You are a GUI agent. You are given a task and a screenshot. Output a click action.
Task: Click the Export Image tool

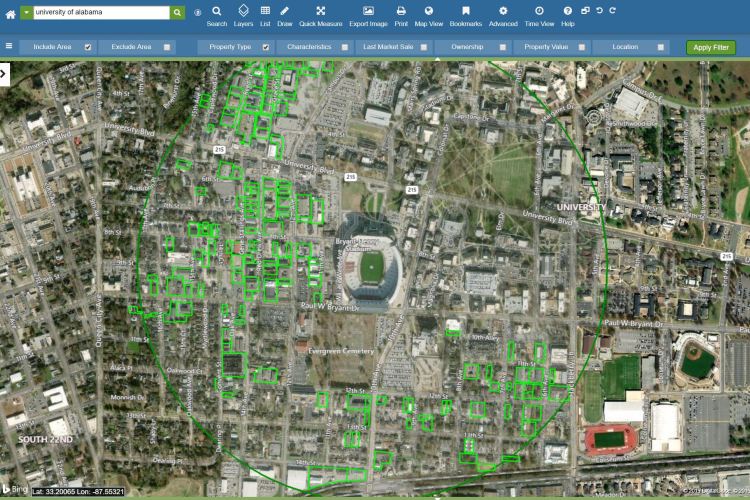coord(368,16)
